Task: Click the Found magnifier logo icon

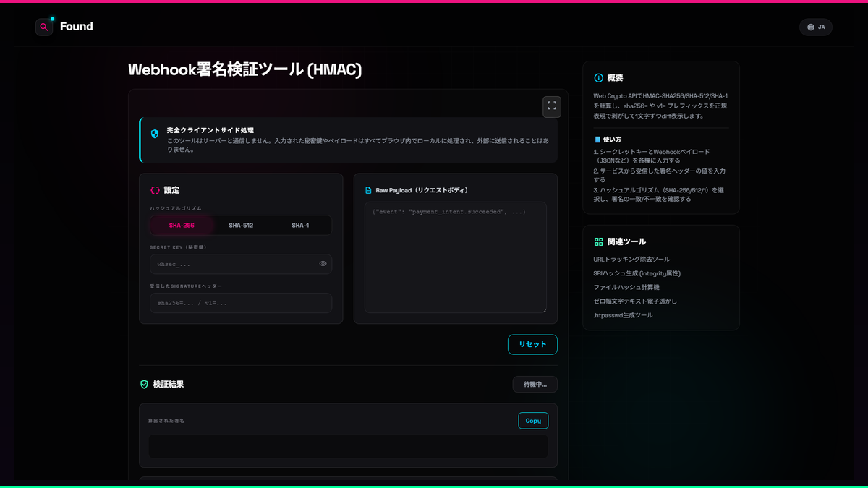Action: pyautogui.click(x=44, y=27)
